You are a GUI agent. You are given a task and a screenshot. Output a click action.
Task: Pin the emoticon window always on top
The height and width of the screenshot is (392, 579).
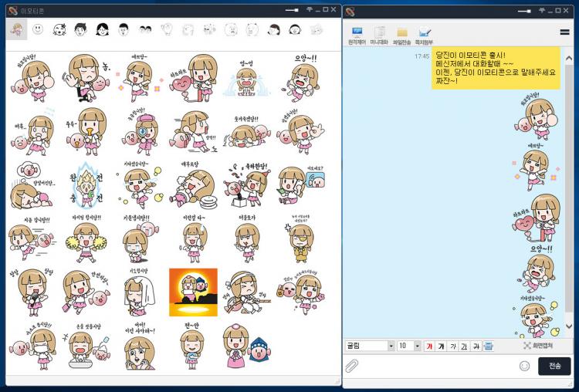pos(310,10)
